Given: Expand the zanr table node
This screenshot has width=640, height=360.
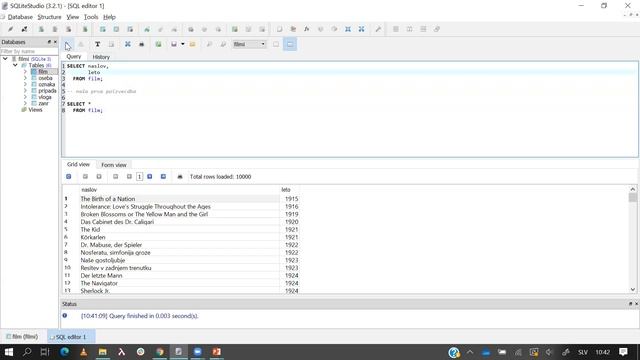Looking at the screenshot, I should click(25, 103).
